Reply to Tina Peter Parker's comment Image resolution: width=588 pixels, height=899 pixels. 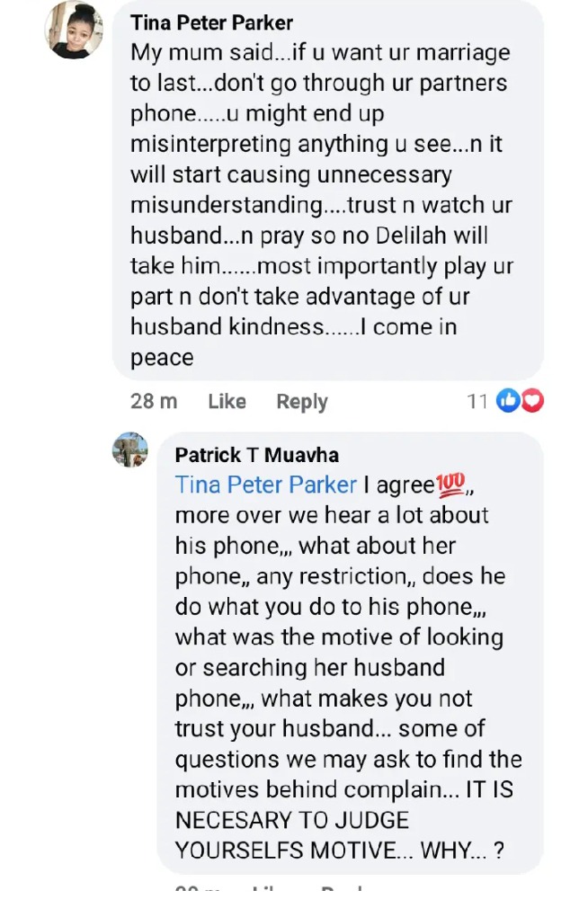coord(302,402)
